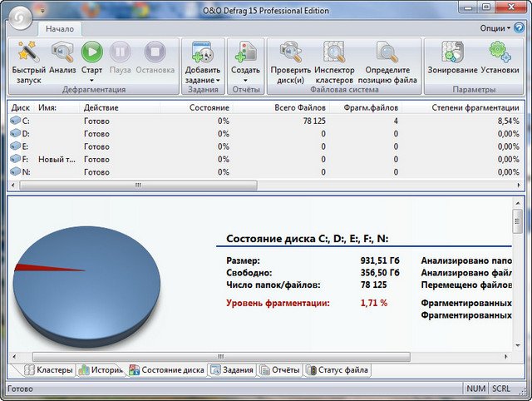Click the 8,54% fragmentation value

[x=508, y=121]
